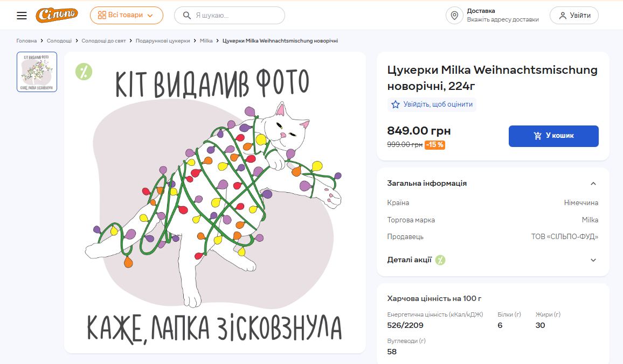The height and width of the screenshot is (364, 623).
Task: Click the star rating icon
Action: coord(396,104)
